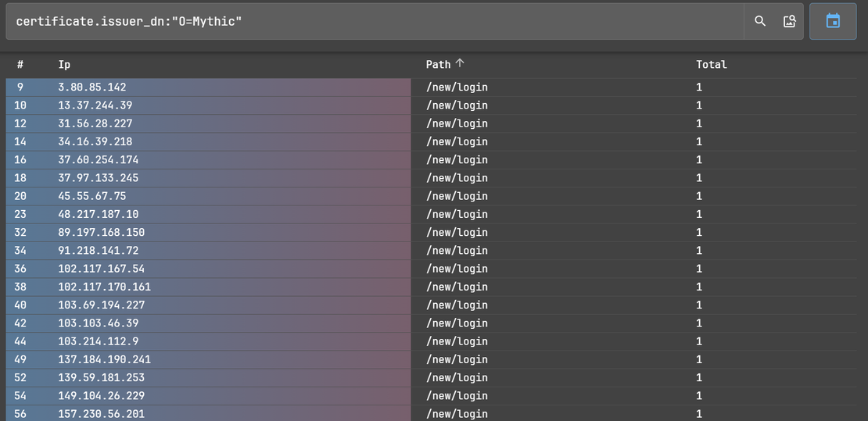Select the IP address 13.37.244.39
868x421 pixels.
pyautogui.click(x=95, y=105)
